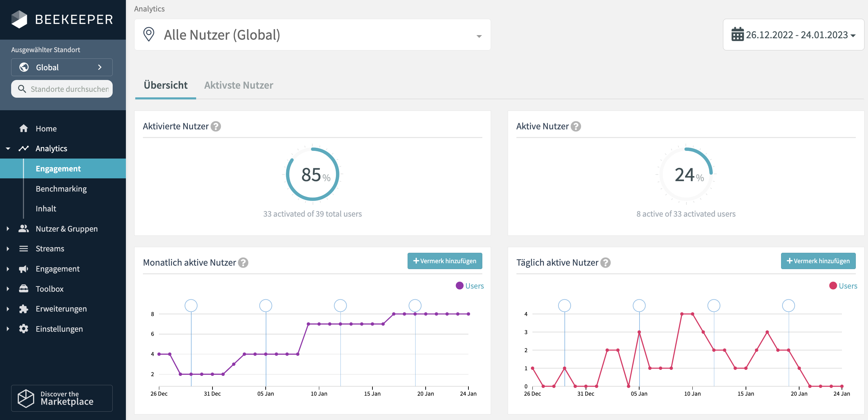Click help icon next to Aktivierte Nutzer
868x420 pixels.
pos(216,126)
